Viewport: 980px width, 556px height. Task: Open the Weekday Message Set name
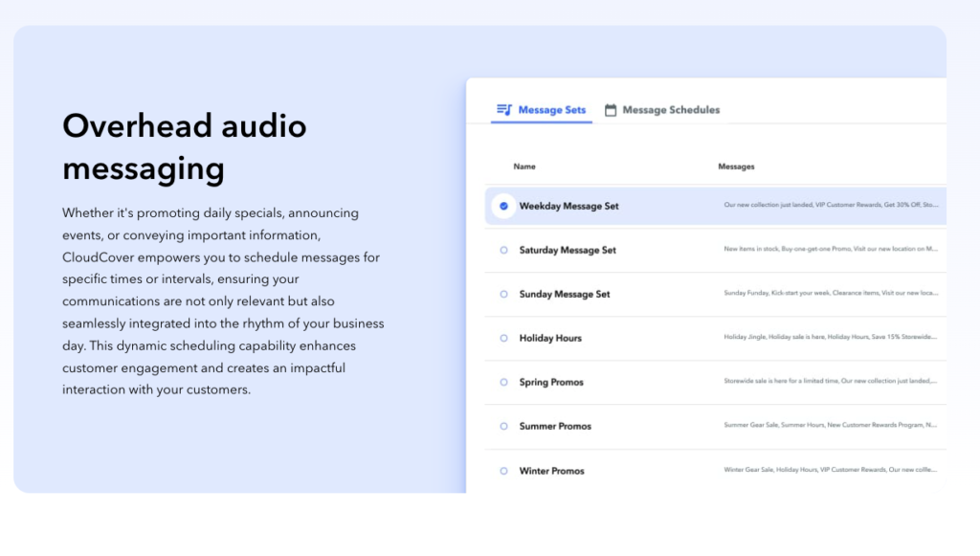[568, 206]
